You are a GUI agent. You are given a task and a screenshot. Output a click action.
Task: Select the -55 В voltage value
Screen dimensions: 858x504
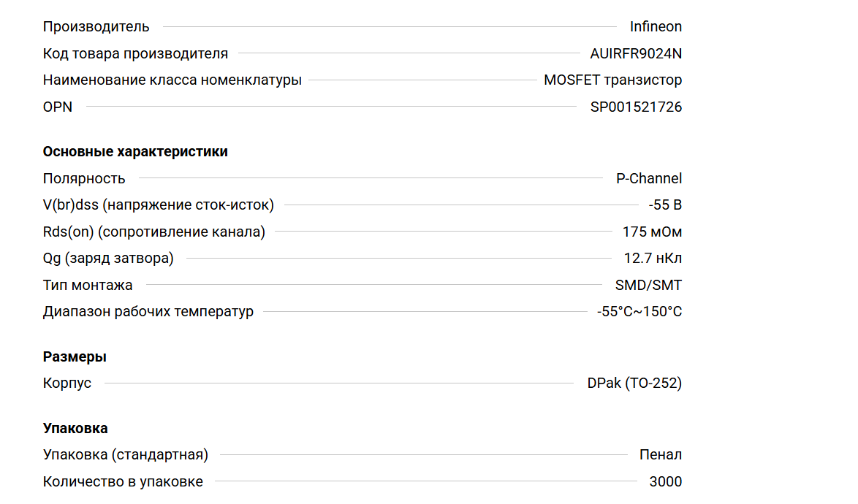click(665, 205)
